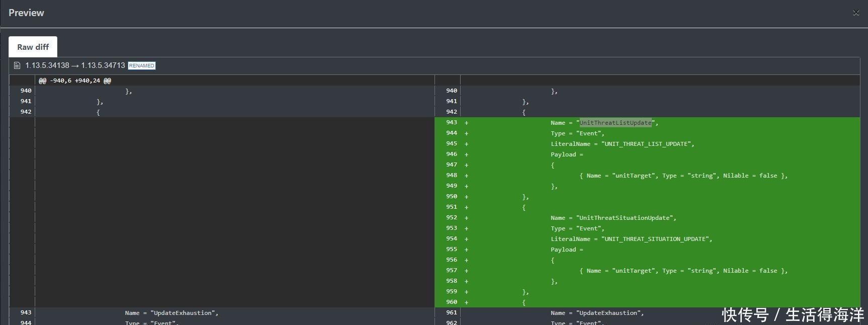
Task: Click right-side line number 947
Action: pos(452,165)
